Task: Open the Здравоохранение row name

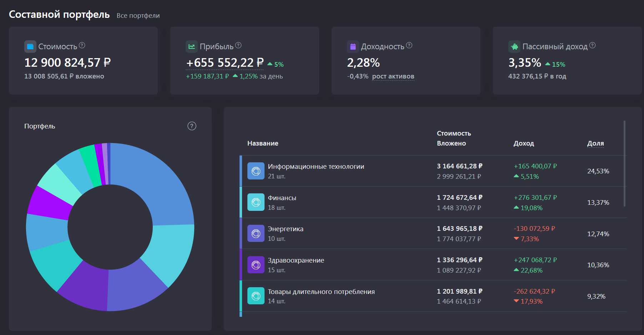Action: [296, 260]
